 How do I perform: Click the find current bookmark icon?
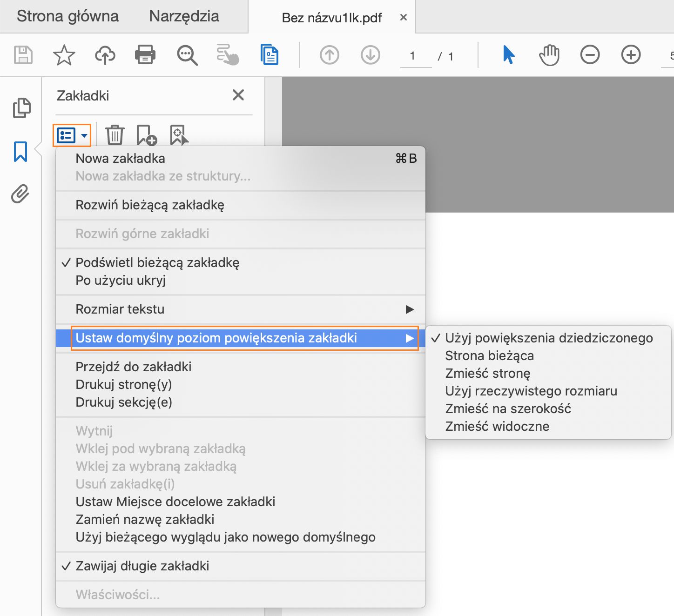(x=179, y=135)
